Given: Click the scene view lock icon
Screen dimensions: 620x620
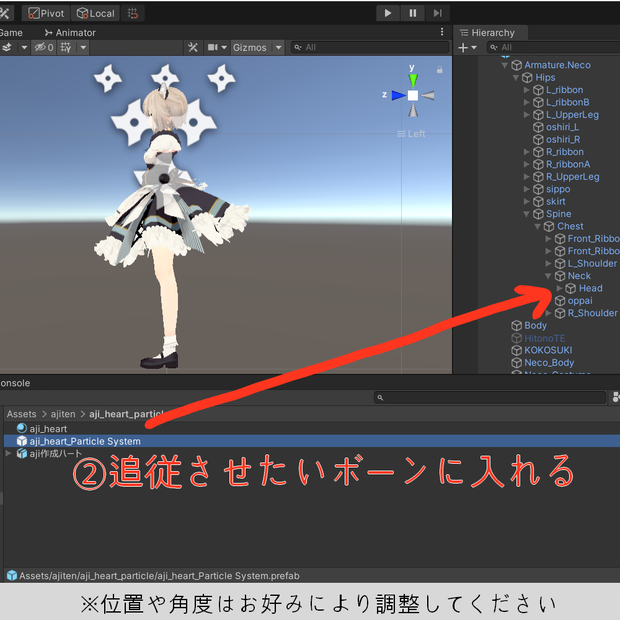Looking at the screenshot, I should [439, 70].
